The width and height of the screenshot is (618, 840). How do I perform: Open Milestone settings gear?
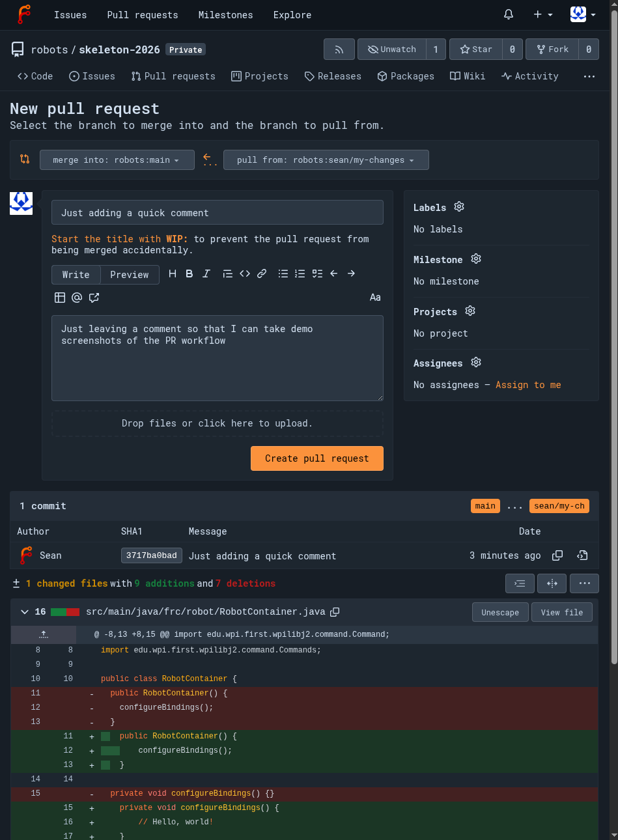pos(476,259)
